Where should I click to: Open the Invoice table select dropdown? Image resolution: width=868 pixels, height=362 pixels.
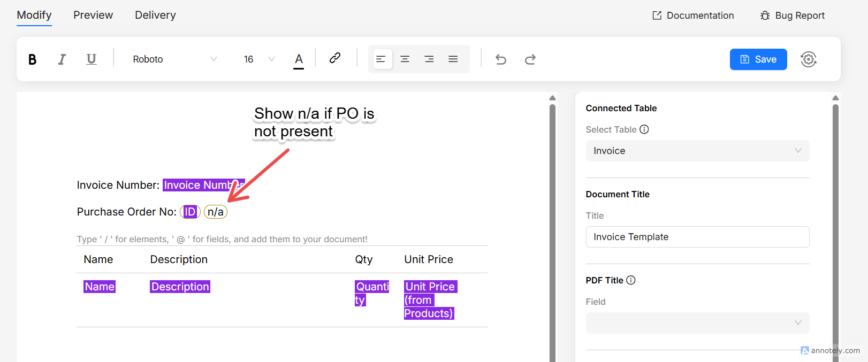point(697,151)
